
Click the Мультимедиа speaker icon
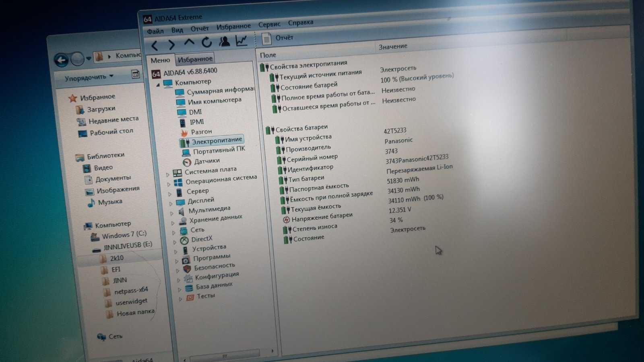pyautogui.click(x=182, y=211)
